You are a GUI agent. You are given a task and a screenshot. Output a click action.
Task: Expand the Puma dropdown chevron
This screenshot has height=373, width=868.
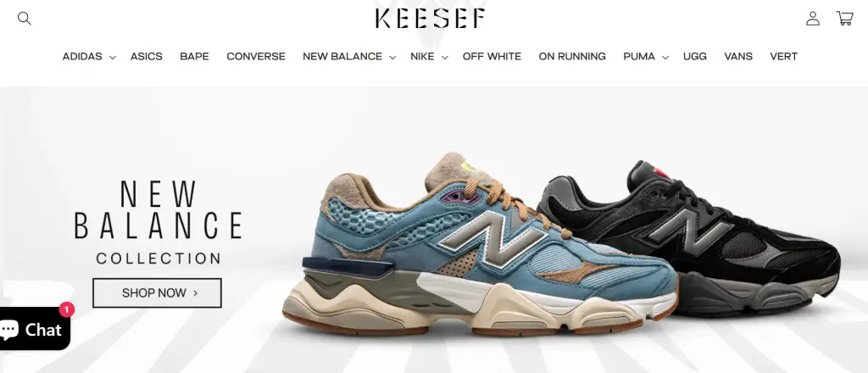tap(665, 57)
